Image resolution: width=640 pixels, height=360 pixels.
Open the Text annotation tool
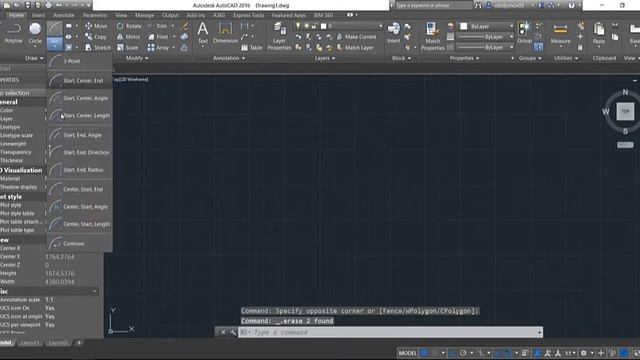pos(202,33)
